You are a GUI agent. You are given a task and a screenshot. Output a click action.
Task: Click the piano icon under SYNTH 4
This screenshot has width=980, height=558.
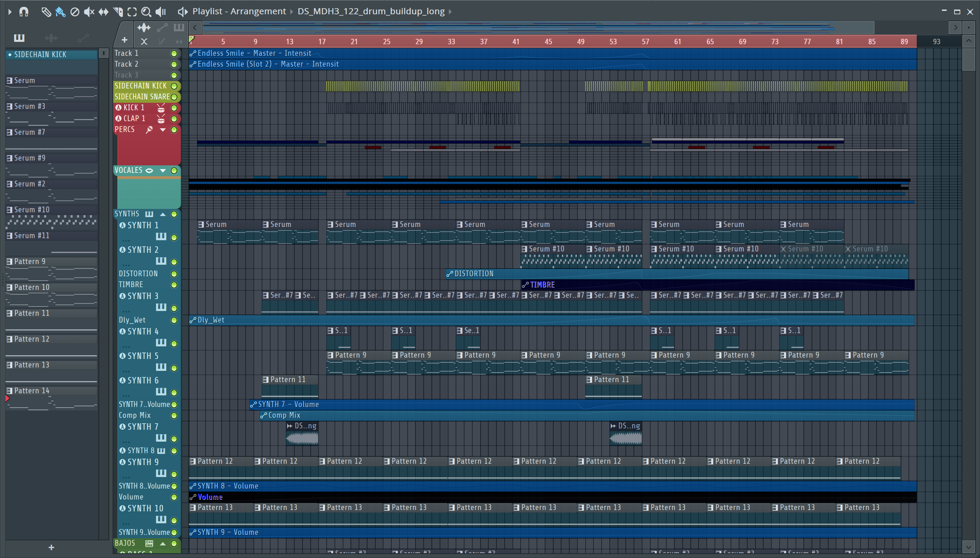tap(161, 343)
